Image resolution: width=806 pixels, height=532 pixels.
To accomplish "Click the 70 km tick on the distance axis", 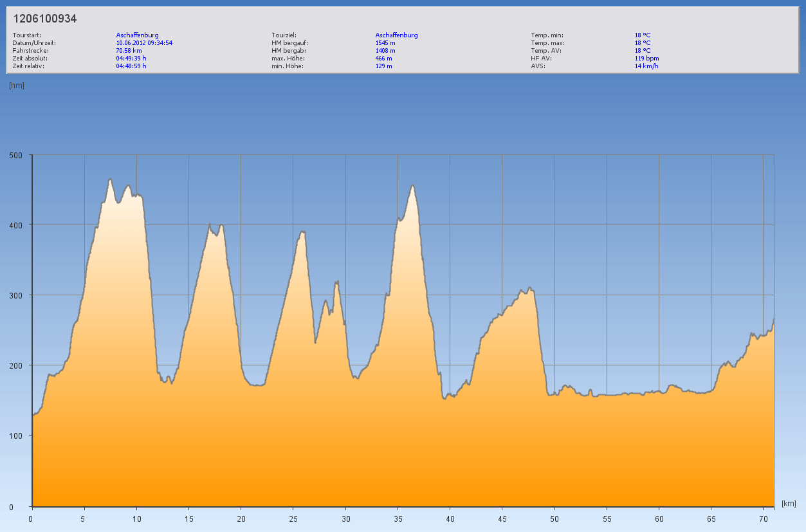I will pyautogui.click(x=763, y=518).
